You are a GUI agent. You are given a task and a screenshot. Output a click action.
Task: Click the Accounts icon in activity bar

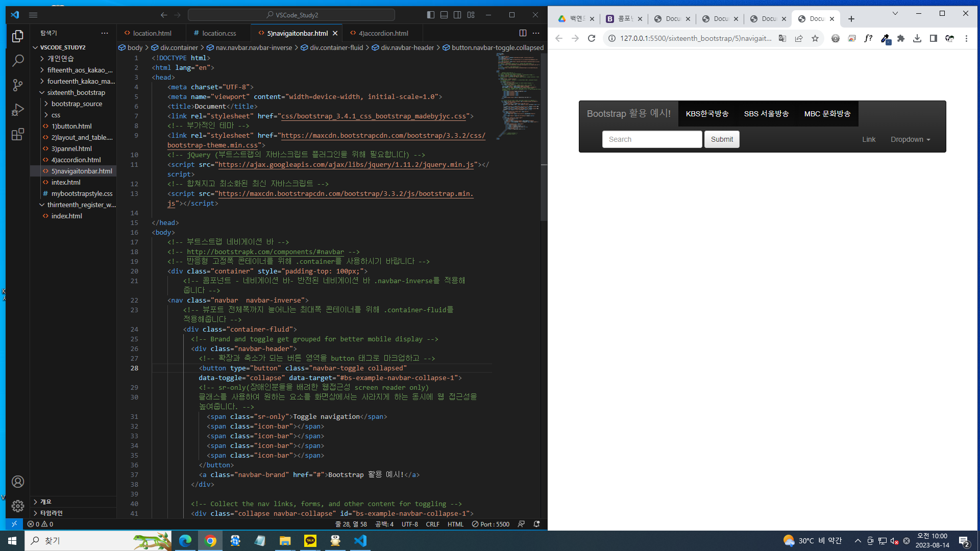(18, 482)
